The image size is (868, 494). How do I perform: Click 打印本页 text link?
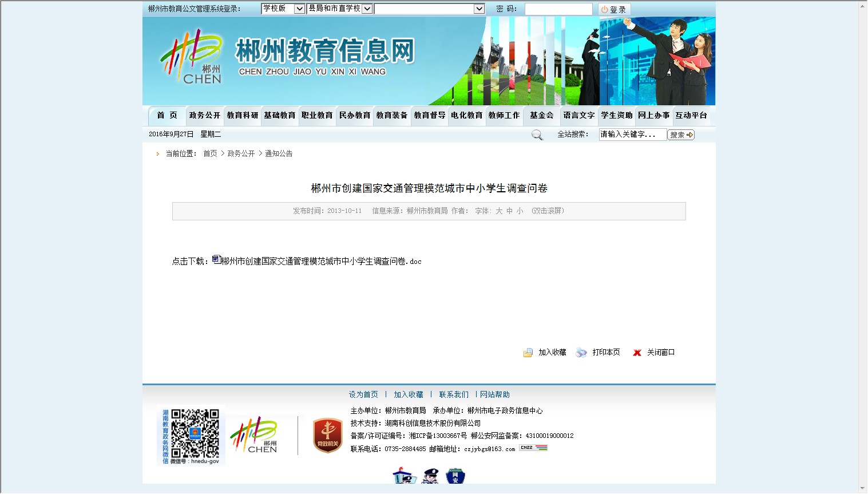click(607, 353)
